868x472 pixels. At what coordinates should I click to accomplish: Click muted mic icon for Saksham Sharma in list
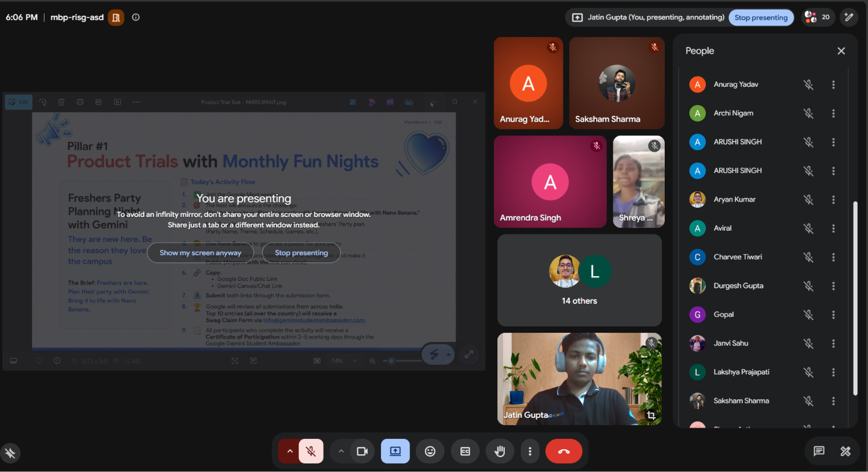click(x=809, y=401)
